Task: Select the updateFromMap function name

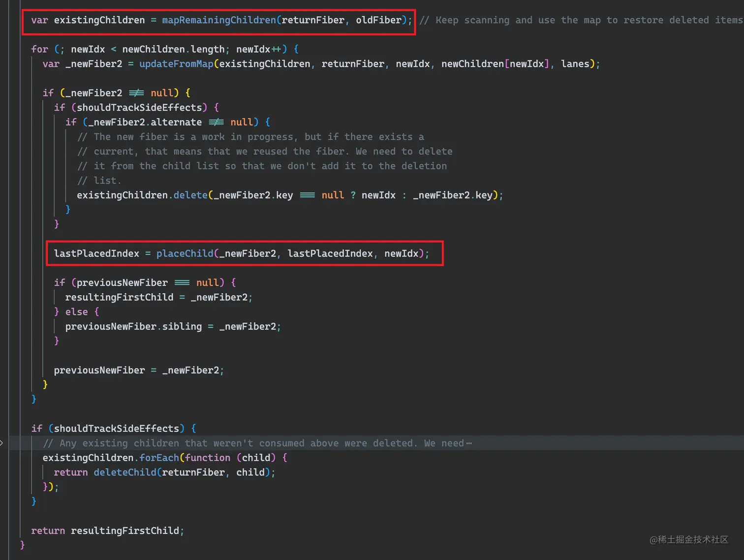Action: [x=176, y=64]
